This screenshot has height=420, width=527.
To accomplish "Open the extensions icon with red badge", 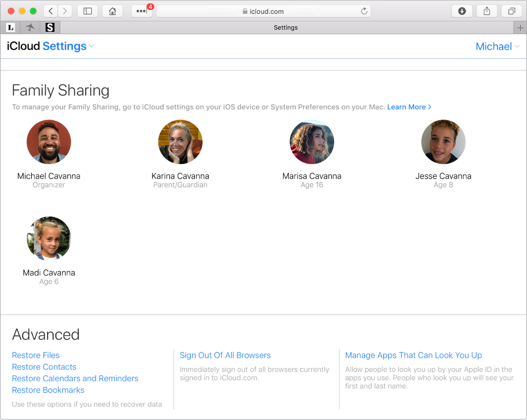I will point(141,11).
